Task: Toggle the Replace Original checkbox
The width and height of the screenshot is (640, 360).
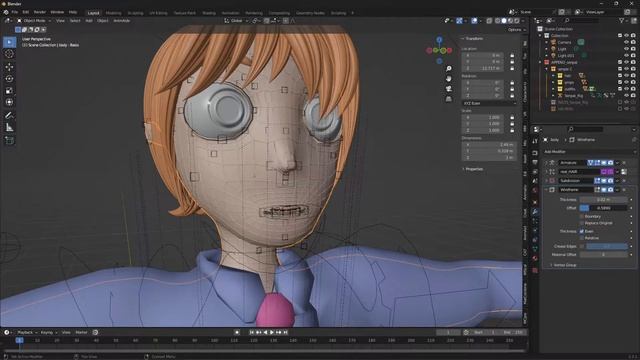Action: point(582,223)
